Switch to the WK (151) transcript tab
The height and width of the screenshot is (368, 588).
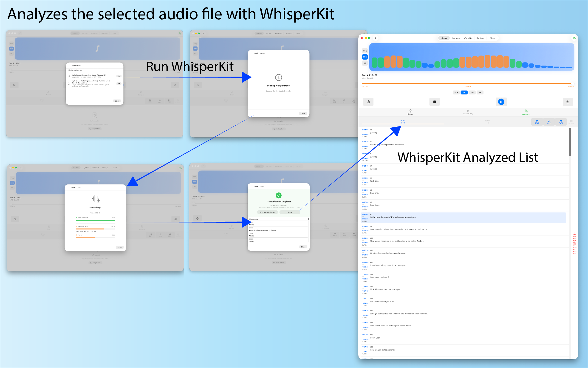(403, 121)
